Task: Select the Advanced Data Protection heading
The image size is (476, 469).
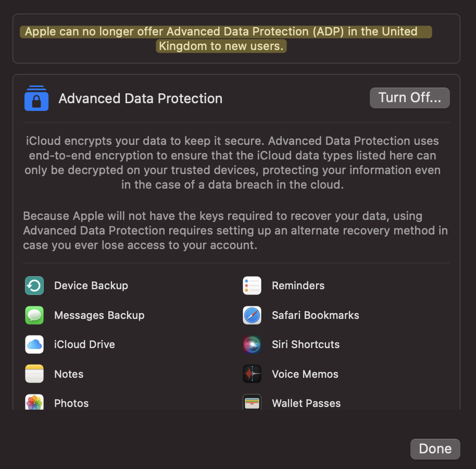Action: pos(141,98)
